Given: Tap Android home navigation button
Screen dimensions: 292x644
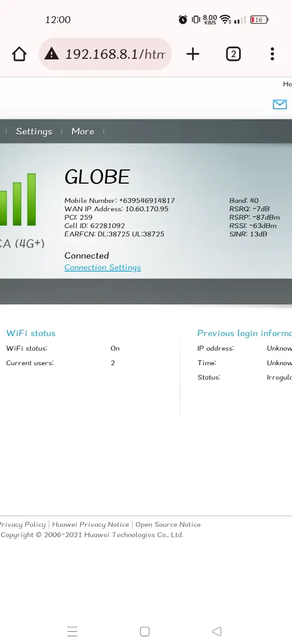Looking at the screenshot, I should (x=145, y=631).
